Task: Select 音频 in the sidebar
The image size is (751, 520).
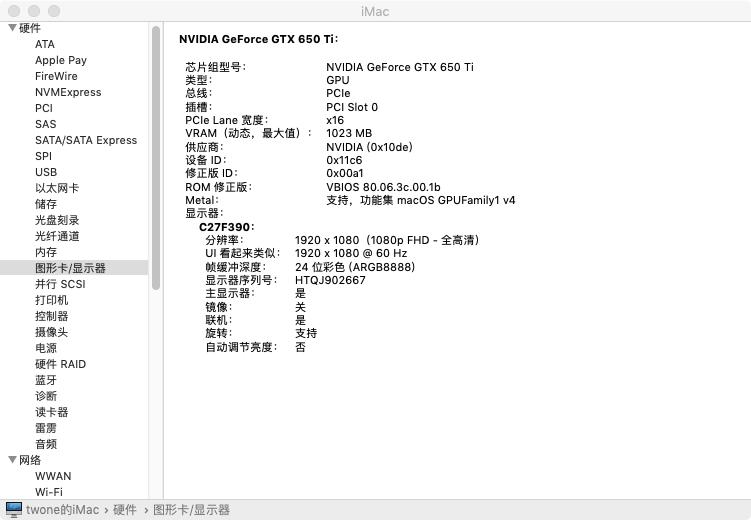Action: pos(46,444)
